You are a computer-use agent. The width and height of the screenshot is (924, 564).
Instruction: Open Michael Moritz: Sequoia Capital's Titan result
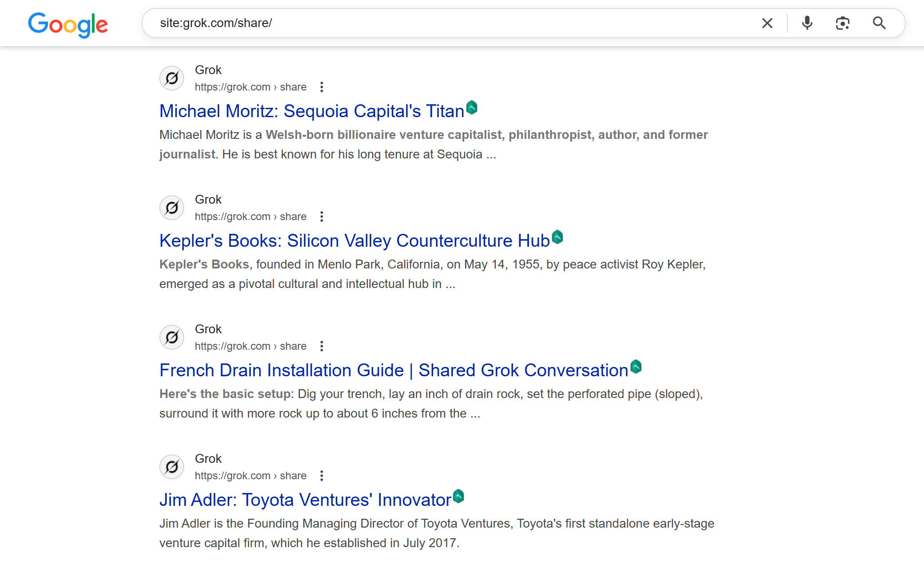[312, 111]
